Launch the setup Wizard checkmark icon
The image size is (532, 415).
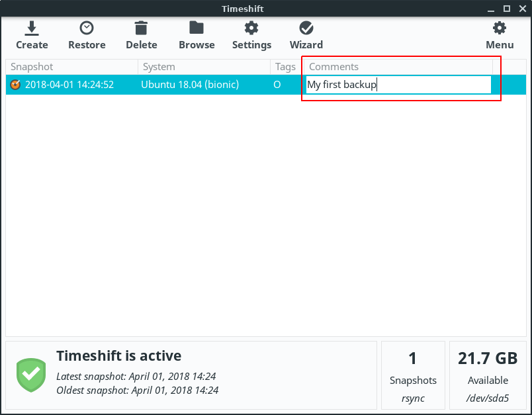306,28
